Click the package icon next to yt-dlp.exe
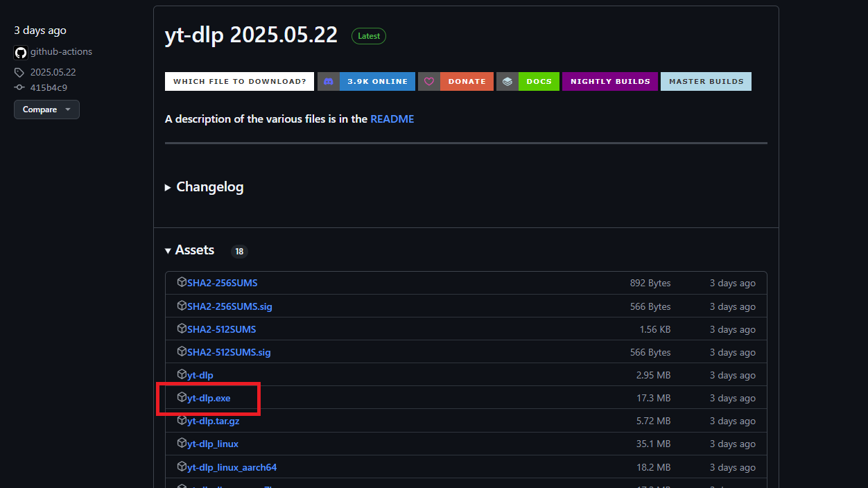This screenshot has width=868, height=488. click(182, 397)
